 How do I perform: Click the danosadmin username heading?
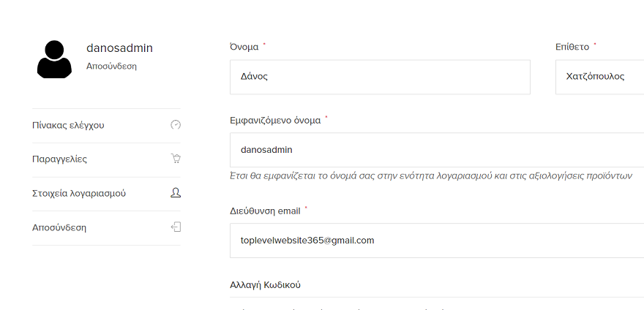[119, 48]
